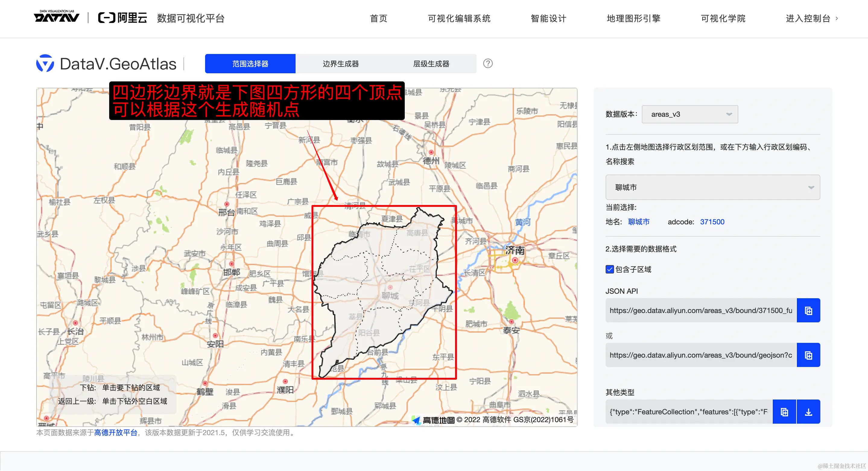Open 地理图形引擎 menu item

click(633, 18)
